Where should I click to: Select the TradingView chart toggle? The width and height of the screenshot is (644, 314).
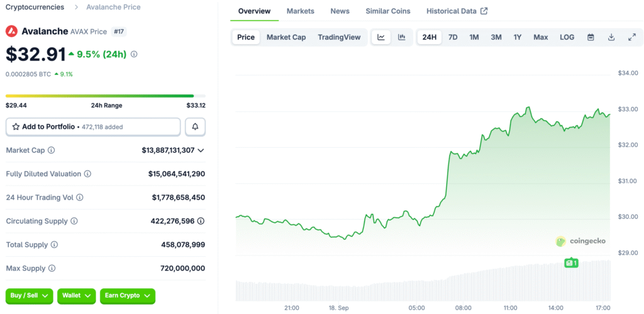click(x=339, y=37)
